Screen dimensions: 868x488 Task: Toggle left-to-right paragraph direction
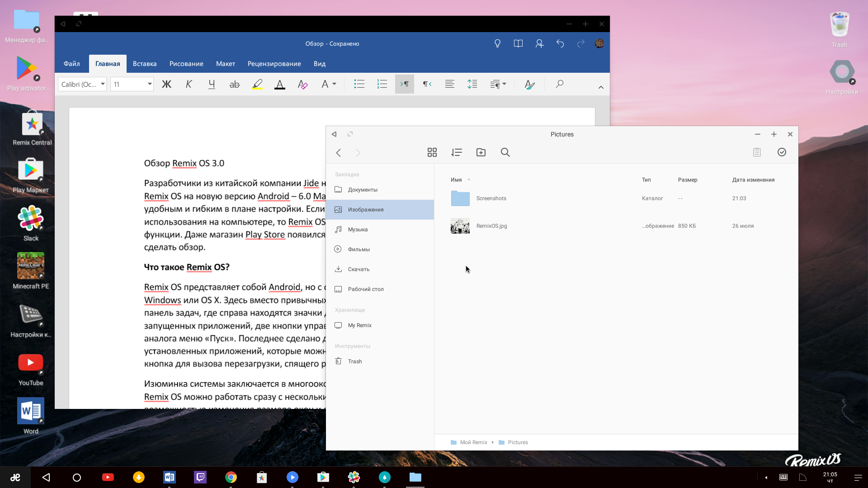405,84
